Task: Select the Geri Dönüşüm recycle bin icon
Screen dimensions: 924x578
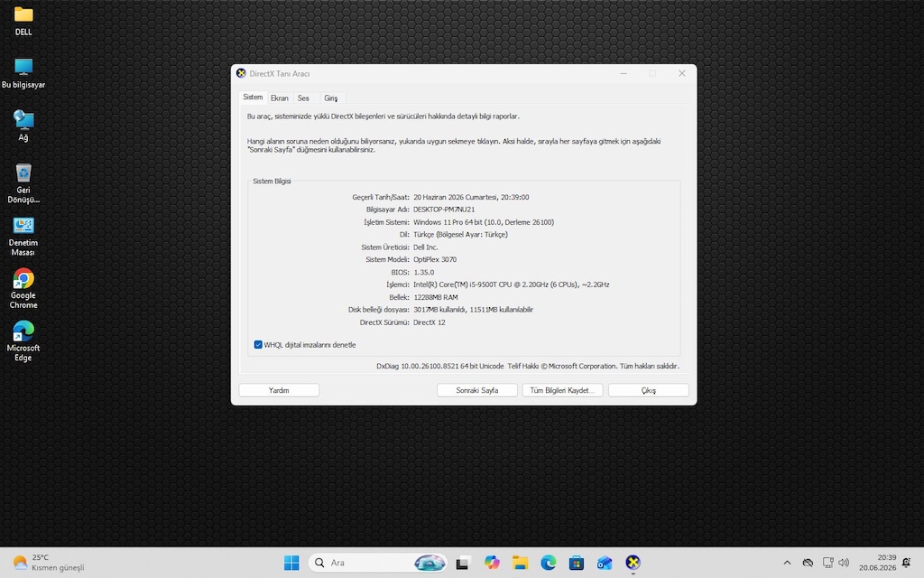Action: (23, 182)
